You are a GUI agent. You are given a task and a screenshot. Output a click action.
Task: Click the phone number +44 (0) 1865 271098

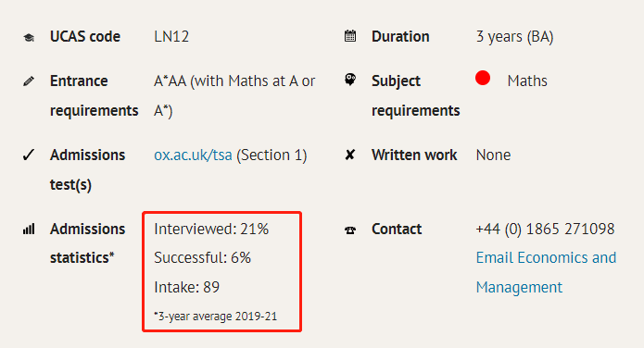[x=545, y=229]
